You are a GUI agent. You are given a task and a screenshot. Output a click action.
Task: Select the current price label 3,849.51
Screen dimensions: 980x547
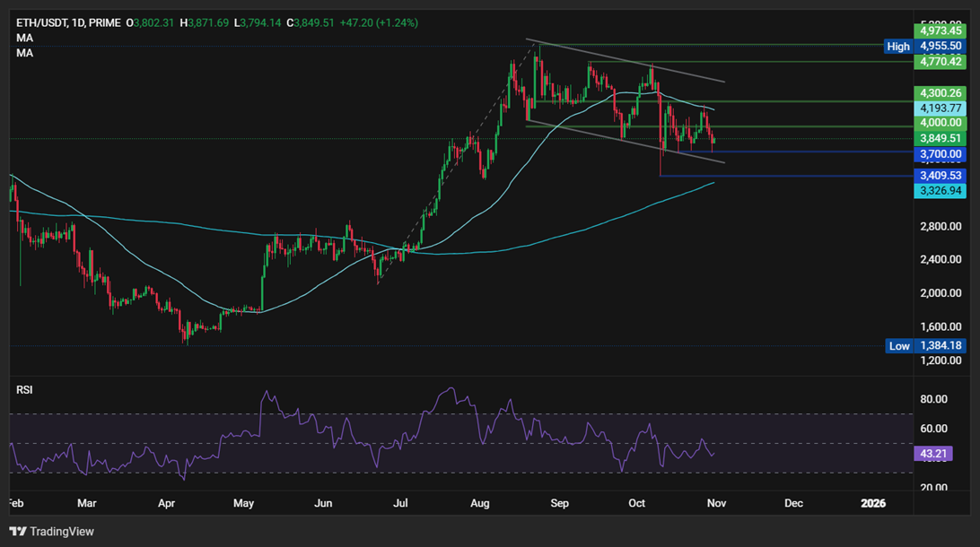pos(940,138)
